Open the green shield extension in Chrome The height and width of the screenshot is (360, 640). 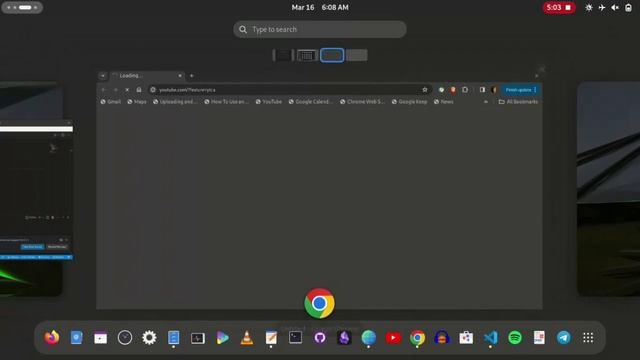pyautogui.click(x=441, y=90)
